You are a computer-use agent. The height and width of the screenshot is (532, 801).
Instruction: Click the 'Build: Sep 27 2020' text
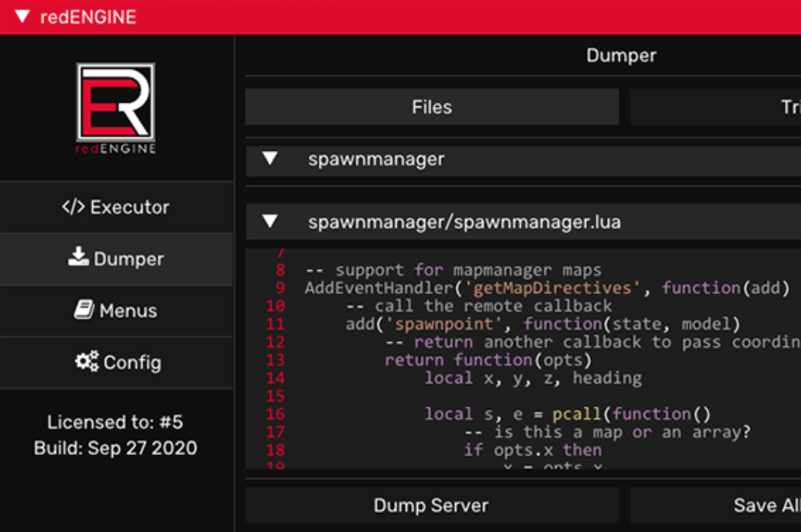(116, 448)
